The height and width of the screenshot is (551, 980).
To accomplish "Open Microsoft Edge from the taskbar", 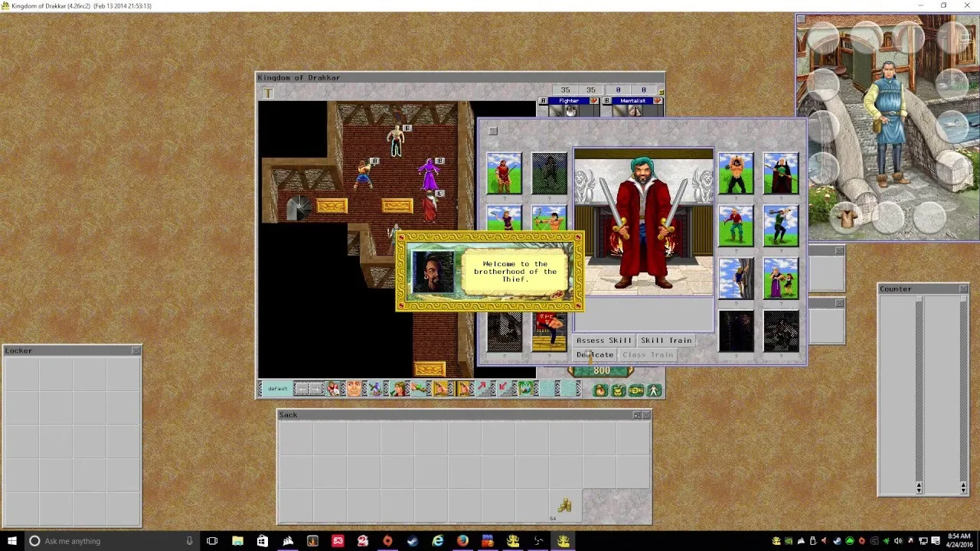I will [438, 541].
